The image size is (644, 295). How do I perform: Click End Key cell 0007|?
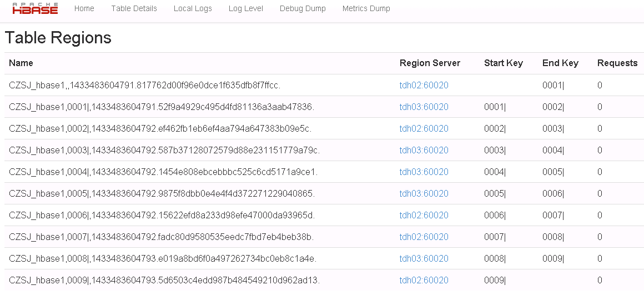[x=554, y=216]
